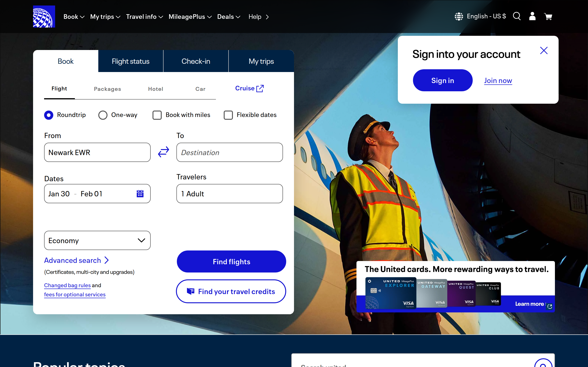The height and width of the screenshot is (367, 588).
Task: Close the sign-in popup with X
Action: click(x=543, y=50)
